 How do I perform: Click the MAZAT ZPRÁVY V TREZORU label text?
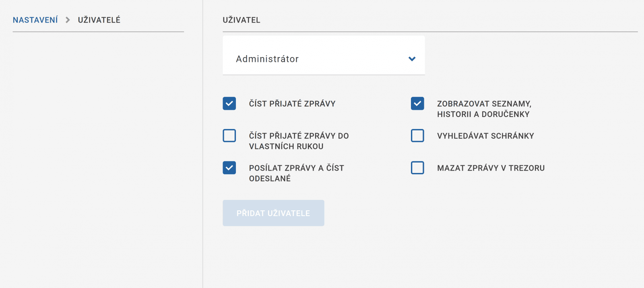(x=491, y=168)
